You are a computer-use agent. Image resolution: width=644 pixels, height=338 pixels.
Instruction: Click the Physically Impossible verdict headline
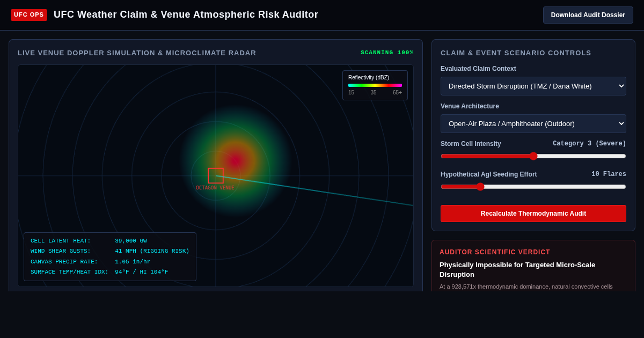[x=517, y=270]
